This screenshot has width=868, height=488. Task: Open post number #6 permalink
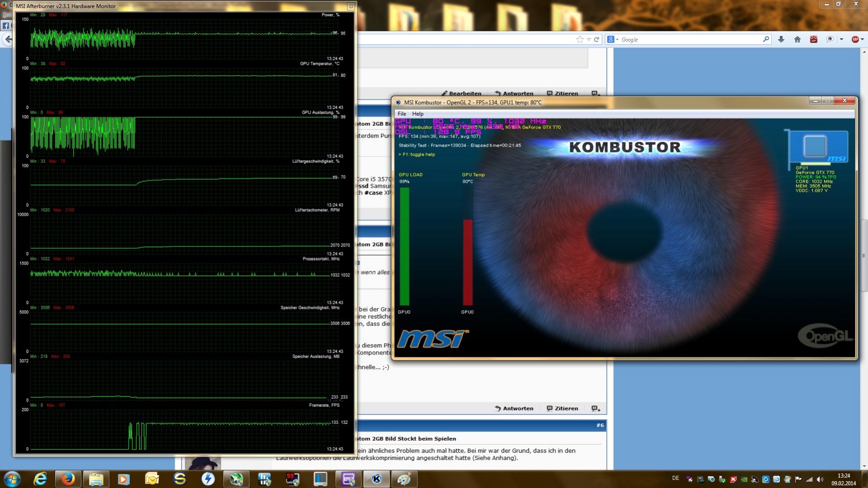(600, 425)
